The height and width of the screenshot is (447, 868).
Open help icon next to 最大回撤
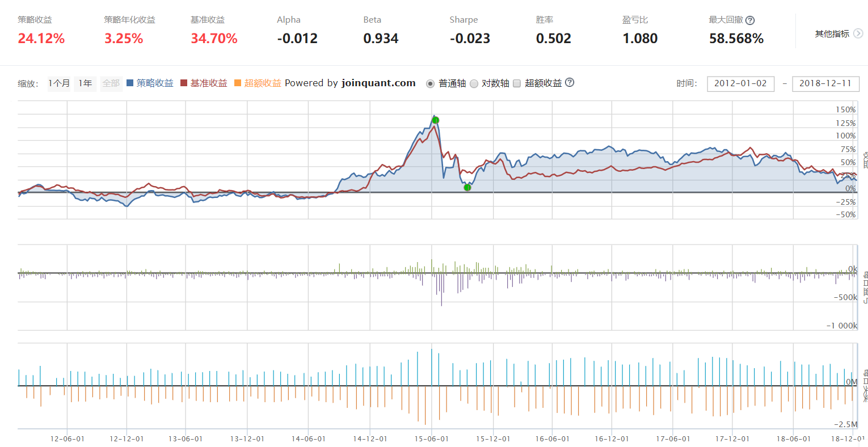pos(750,20)
